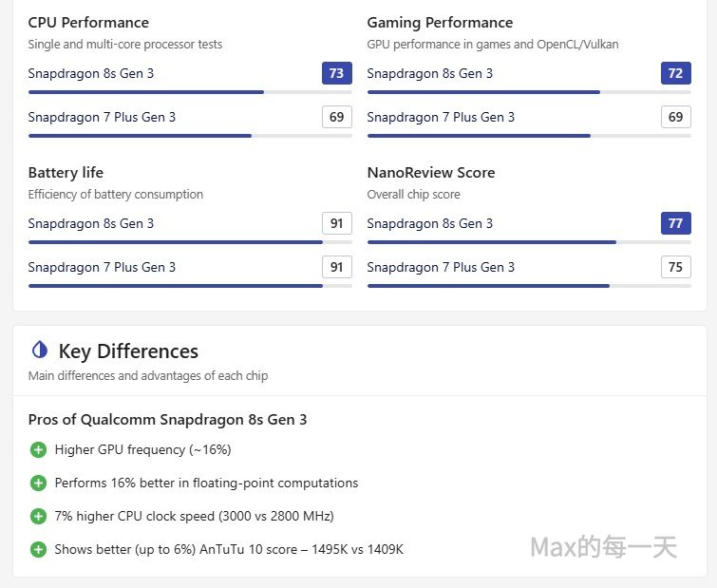Screen dimensions: 717x588
Task: Click the Key Differences half-drop icon
Action: coord(39,351)
